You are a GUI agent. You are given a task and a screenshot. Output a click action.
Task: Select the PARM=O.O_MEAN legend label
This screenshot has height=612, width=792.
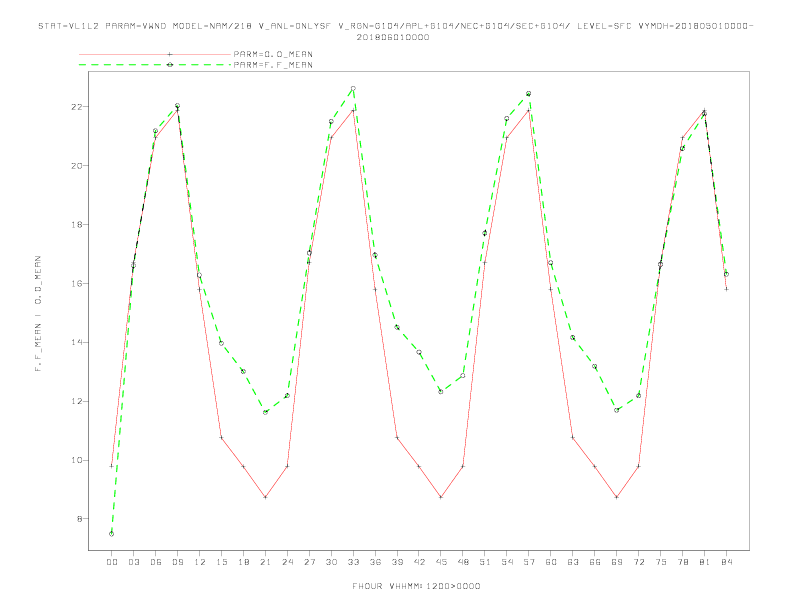coord(273,54)
